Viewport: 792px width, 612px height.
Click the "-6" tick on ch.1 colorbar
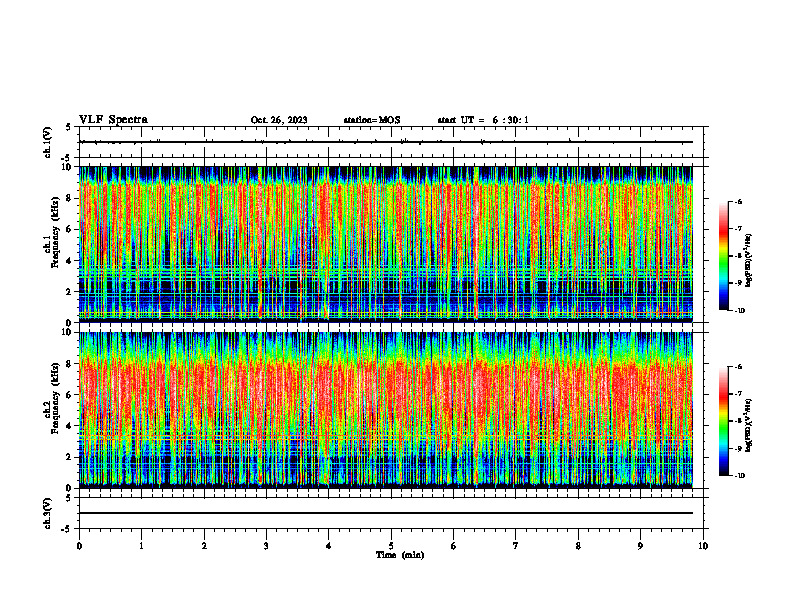coord(738,201)
